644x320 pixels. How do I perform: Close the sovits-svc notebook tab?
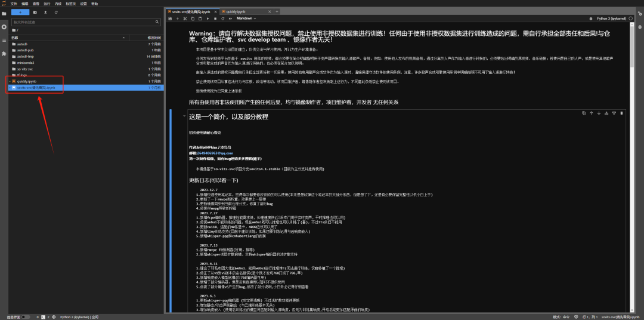[216, 11]
